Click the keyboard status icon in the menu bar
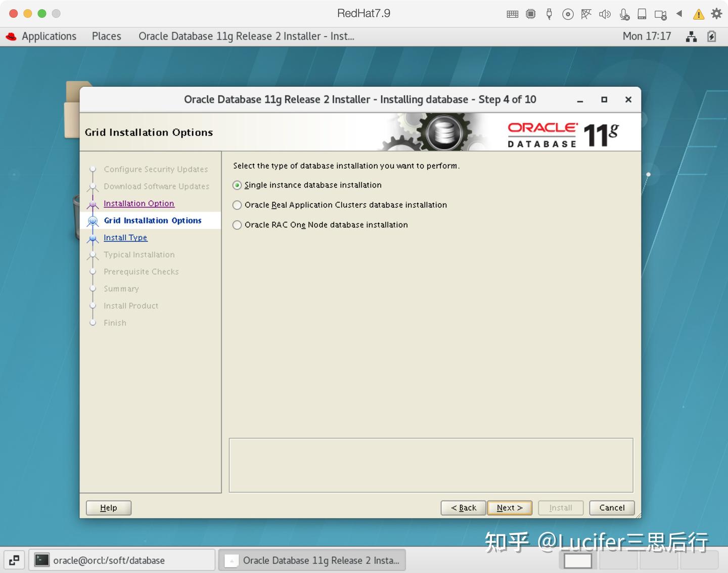 (512, 14)
